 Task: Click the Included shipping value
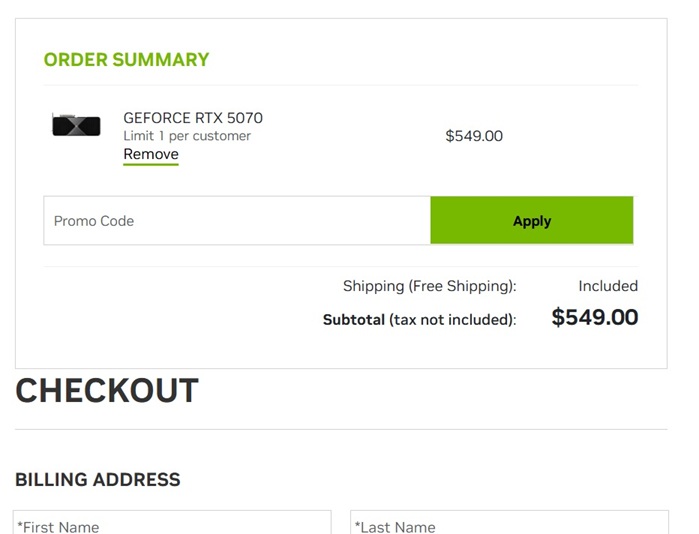pyautogui.click(x=607, y=286)
